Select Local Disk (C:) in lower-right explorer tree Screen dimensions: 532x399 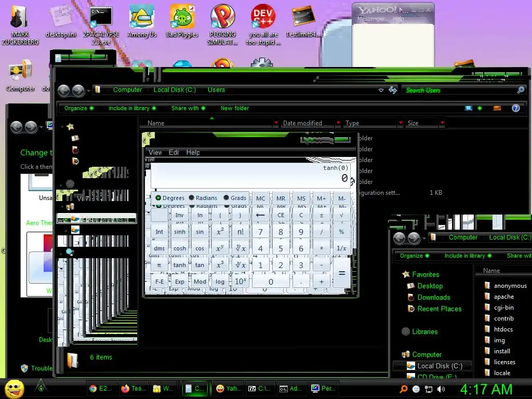[432, 366]
